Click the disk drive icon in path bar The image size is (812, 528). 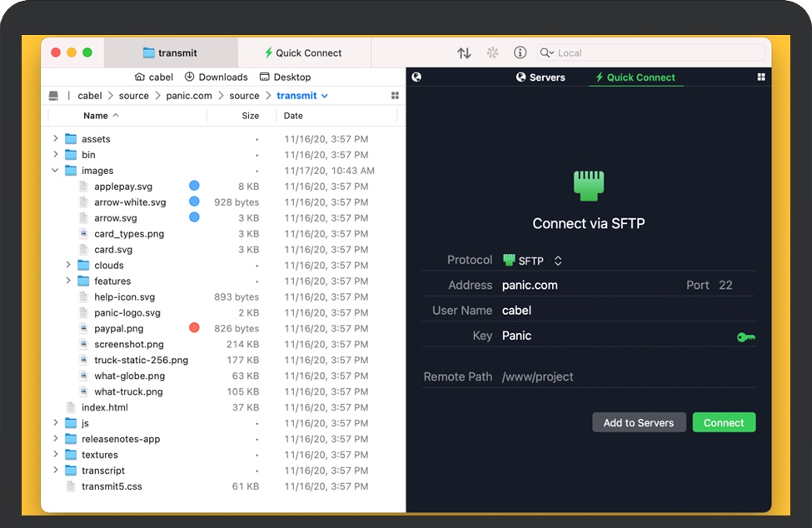[x=54, y=96]
